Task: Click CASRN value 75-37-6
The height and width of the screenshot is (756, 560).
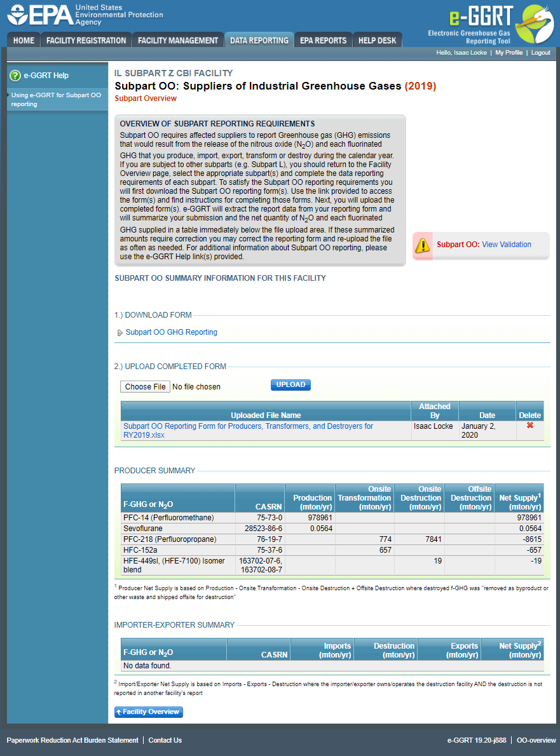Action: 270,550
